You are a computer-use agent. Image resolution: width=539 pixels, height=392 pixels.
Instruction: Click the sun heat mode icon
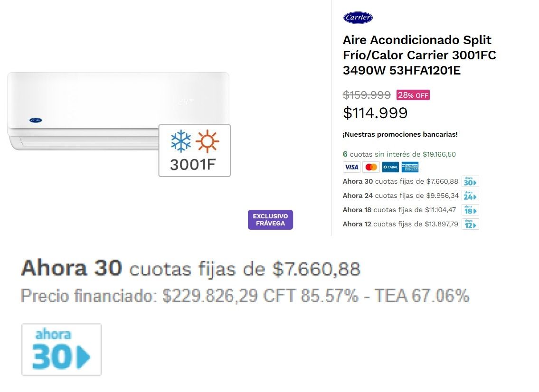[207, 141]
